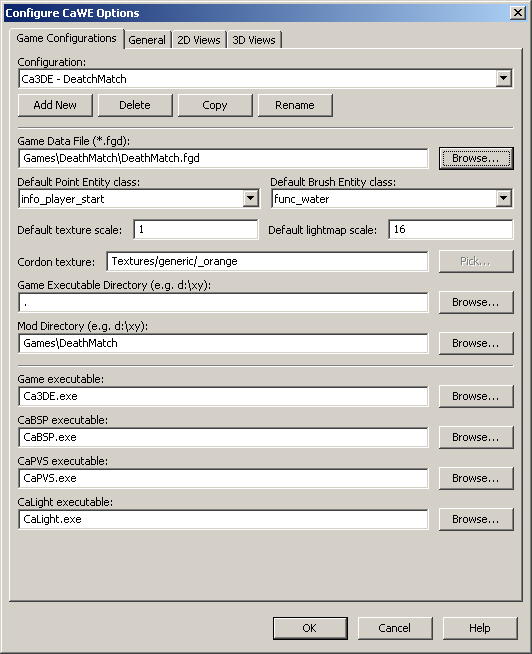Confirm the options with OK
532x654 pixels.
pos(310,628)
